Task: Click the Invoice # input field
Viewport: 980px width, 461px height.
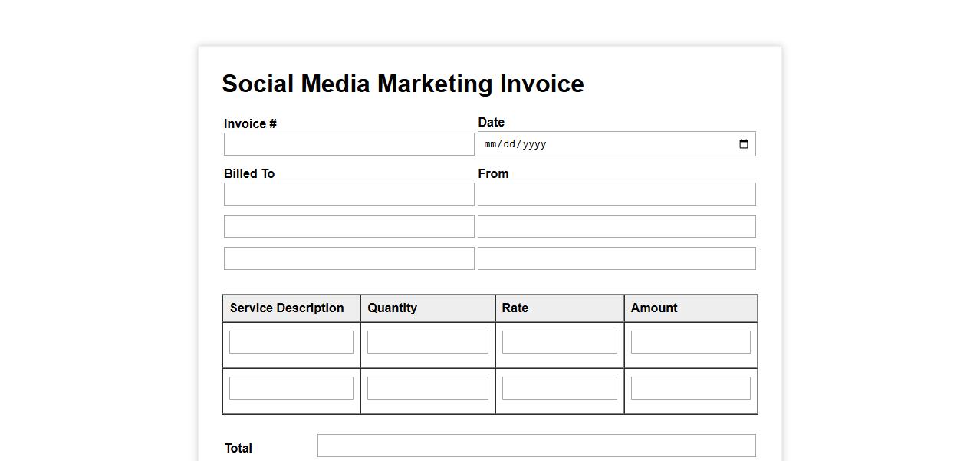Action: pyautogui.click(x=349, y=144)
